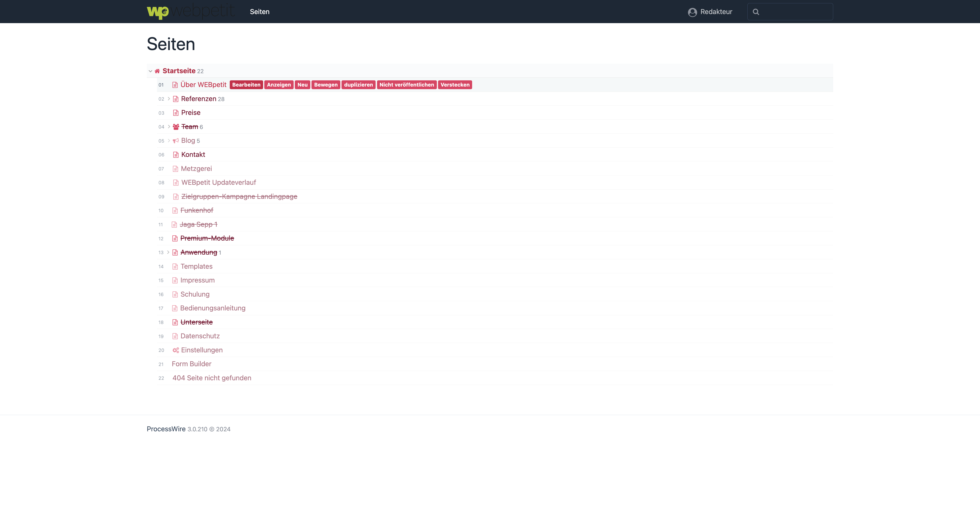The height and width of the screenshot is (525, 980).
Task: Collapse the Startseite tree node
Action: [150, 71]
